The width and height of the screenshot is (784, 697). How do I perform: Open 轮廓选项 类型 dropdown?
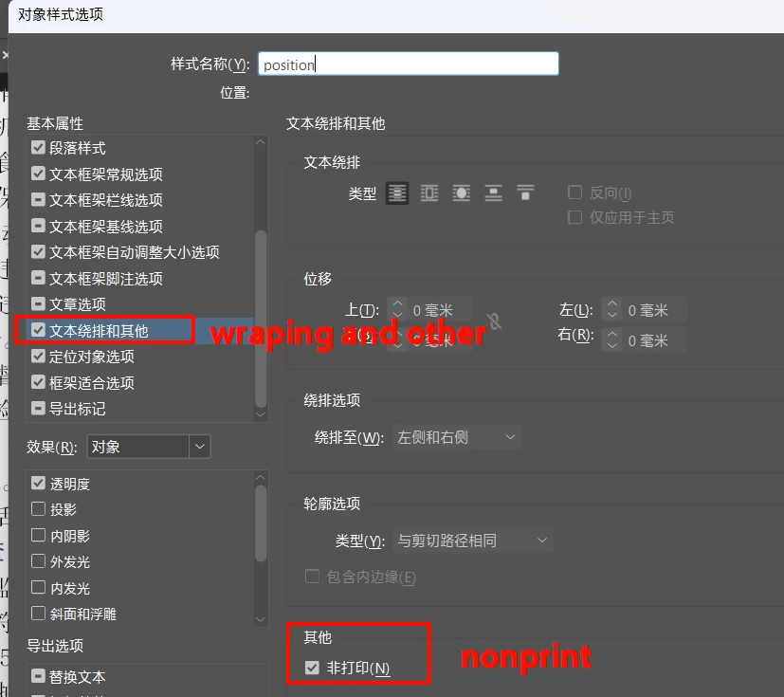[x=473, y=540]
